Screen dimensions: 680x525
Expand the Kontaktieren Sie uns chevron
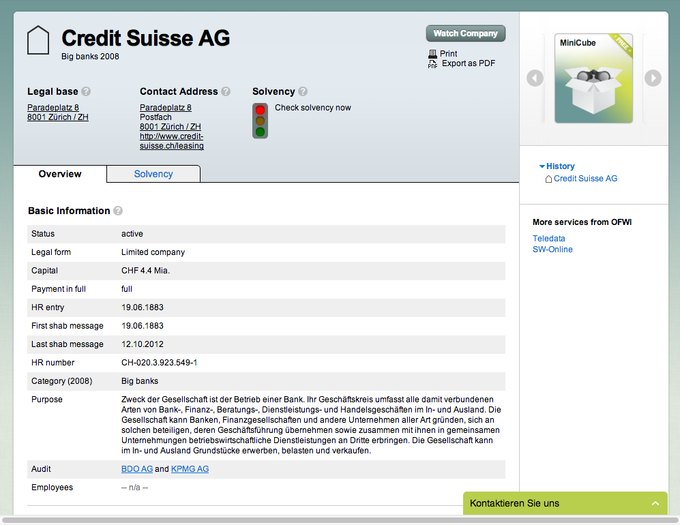click(655, 503)
